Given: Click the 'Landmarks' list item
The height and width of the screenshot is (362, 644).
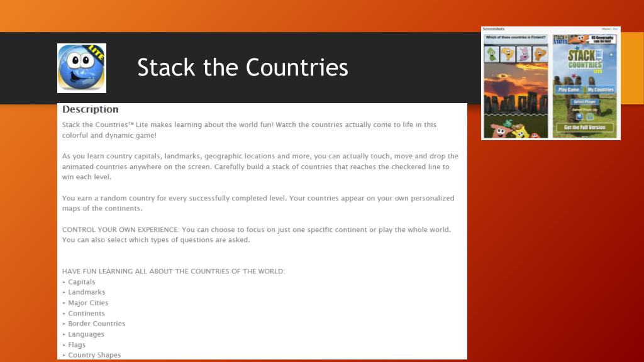Looking at the screenshot, I should 87,292.
